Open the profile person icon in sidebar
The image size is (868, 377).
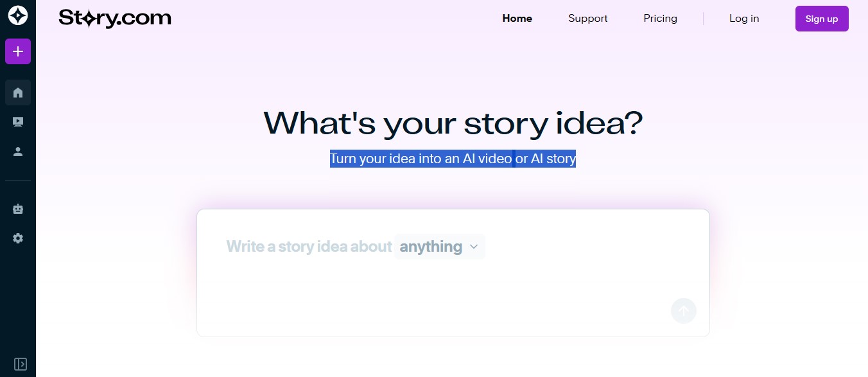coord(18,152)
